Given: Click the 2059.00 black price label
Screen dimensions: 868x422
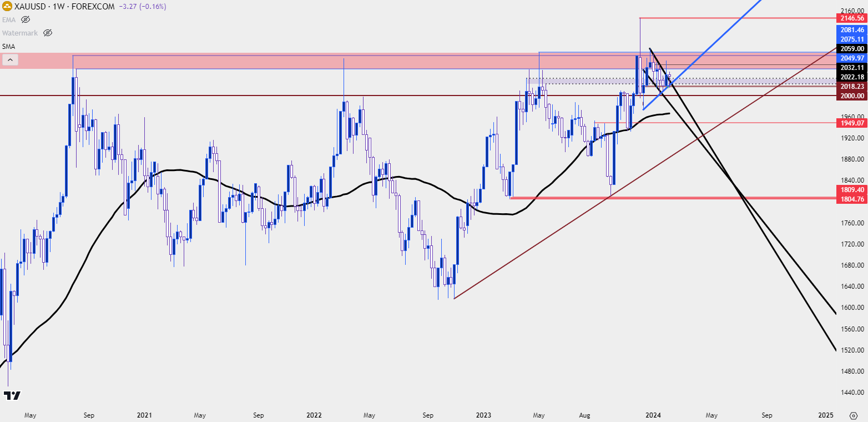Looking at the screenshot, I should point(851,49).
